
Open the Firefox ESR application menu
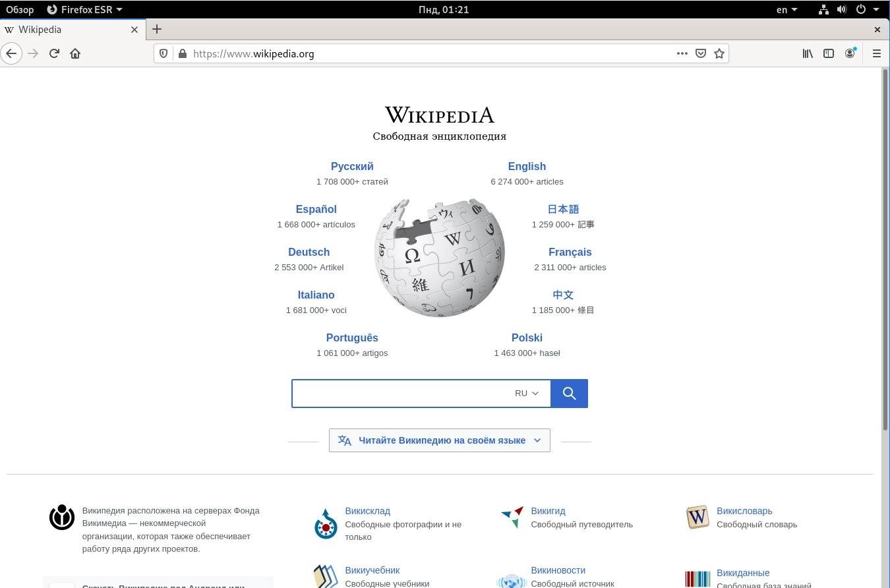pyautogui.click(x=84, y=9)
